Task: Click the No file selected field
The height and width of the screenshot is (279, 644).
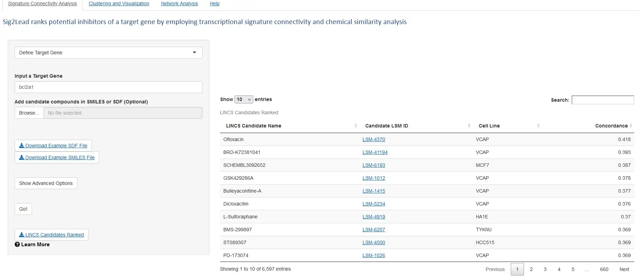Action: [x=123, y=113]
